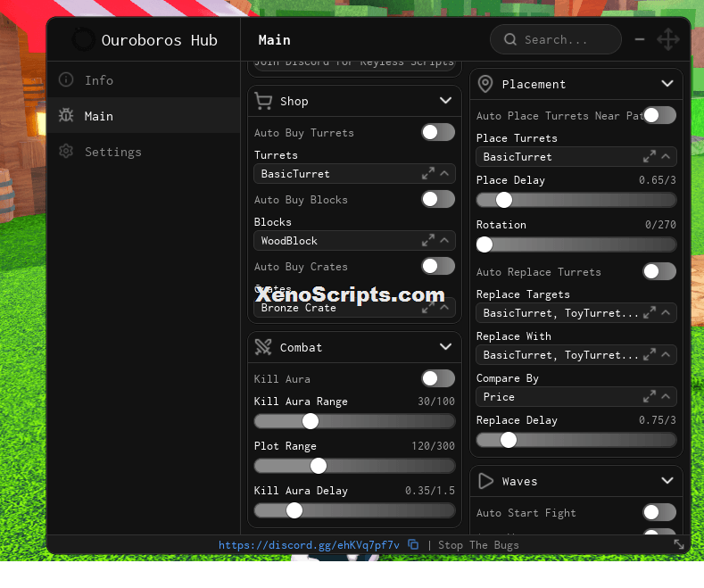Expand the Place Turrets list fullscreen icon
This screenshot has height=588, width=704.
tap(650, 157)
